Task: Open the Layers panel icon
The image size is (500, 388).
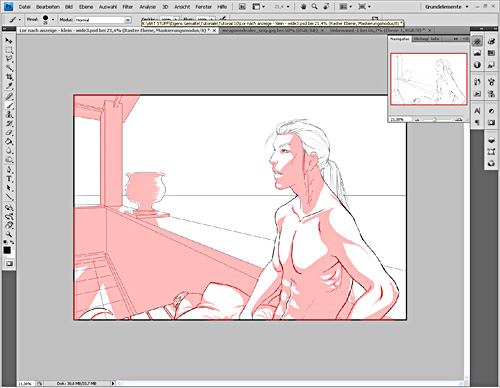Action: (x=491, y=140)
